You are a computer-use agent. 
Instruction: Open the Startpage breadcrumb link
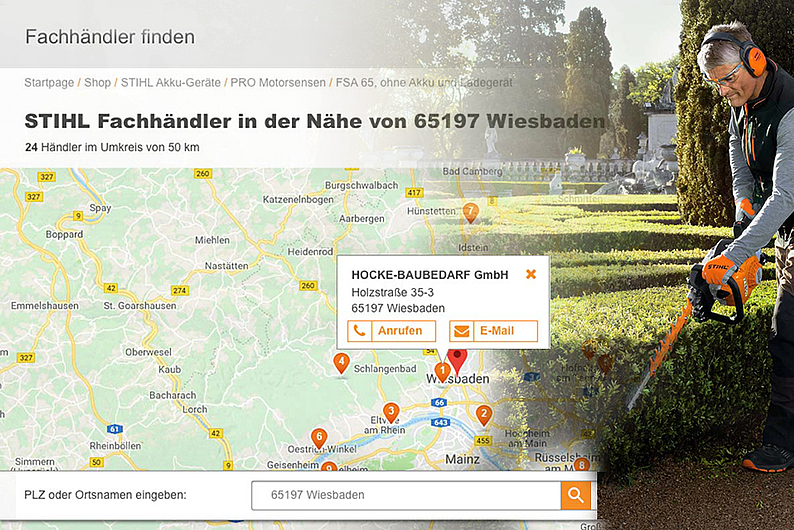(x=49, y=83)
